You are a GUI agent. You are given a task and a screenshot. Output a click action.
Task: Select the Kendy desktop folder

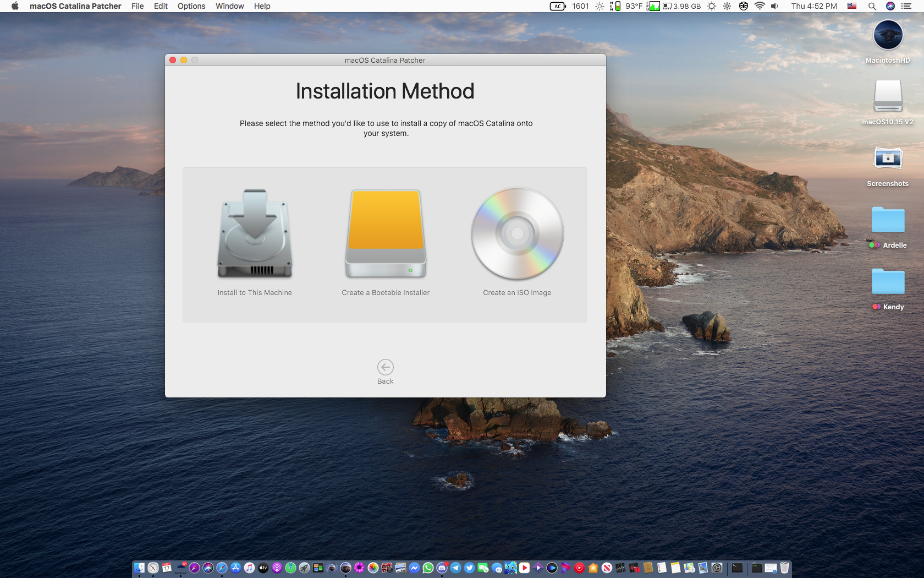click(888, 281)
